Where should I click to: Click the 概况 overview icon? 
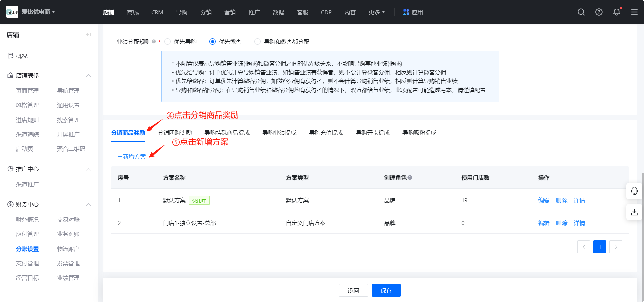(10, 56)
